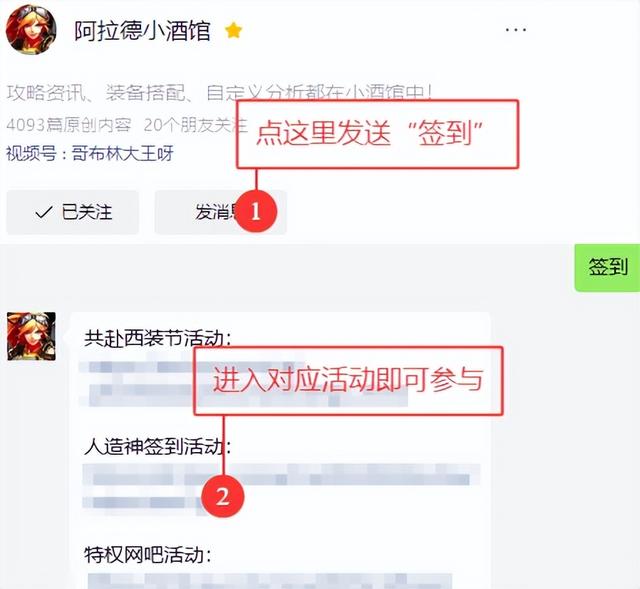
Task: Click the 发消息 send message button
Action: (220, 212)
